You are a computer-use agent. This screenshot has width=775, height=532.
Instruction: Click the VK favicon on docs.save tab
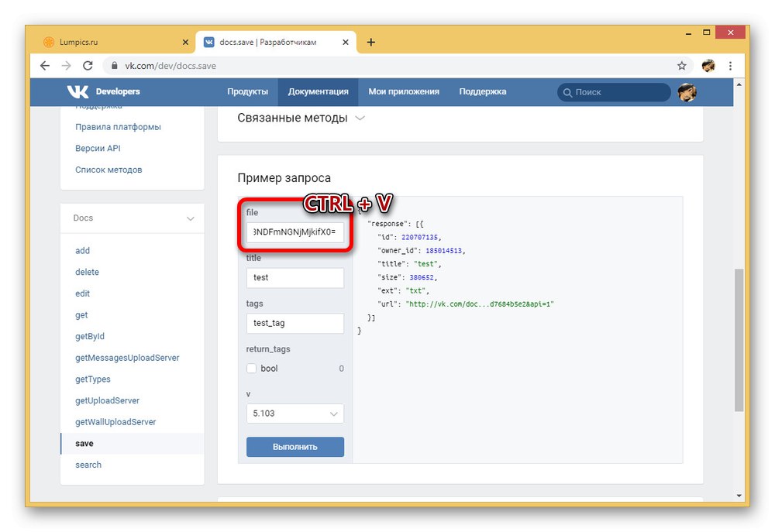209,43
